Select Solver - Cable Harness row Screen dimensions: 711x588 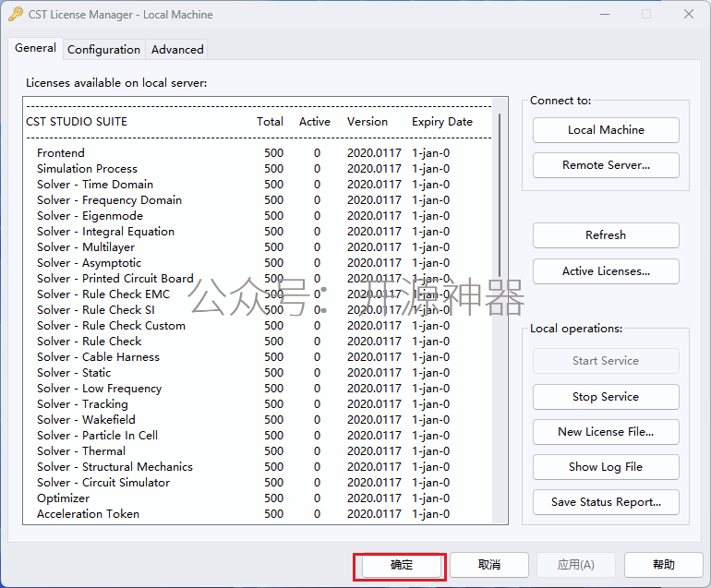coord(244,357)
